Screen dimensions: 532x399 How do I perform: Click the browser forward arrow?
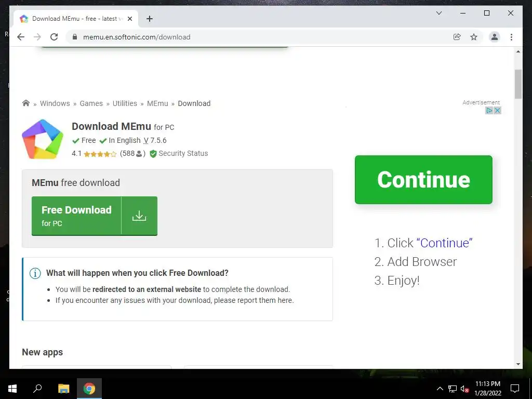(37, 37)
